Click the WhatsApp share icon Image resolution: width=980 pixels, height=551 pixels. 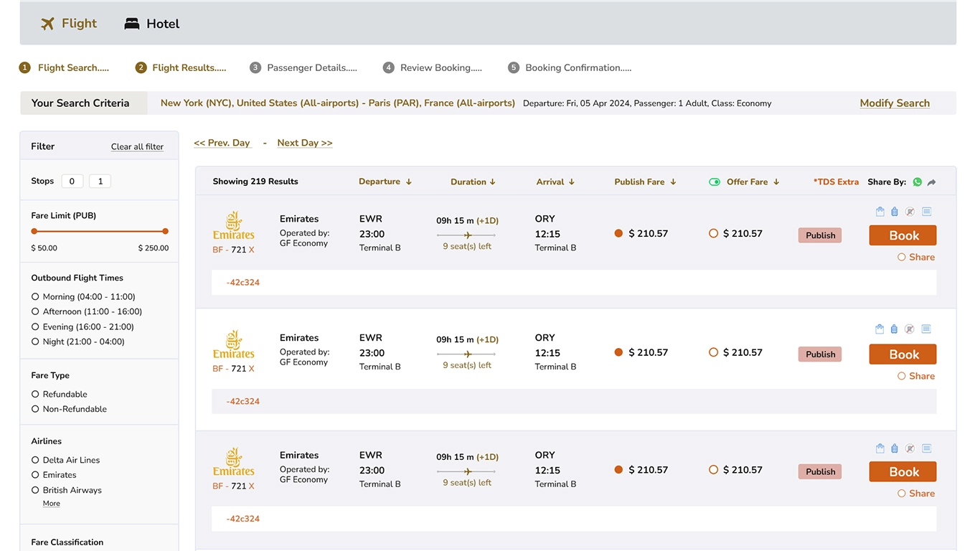pyautogui.click(x=917, y=182)
